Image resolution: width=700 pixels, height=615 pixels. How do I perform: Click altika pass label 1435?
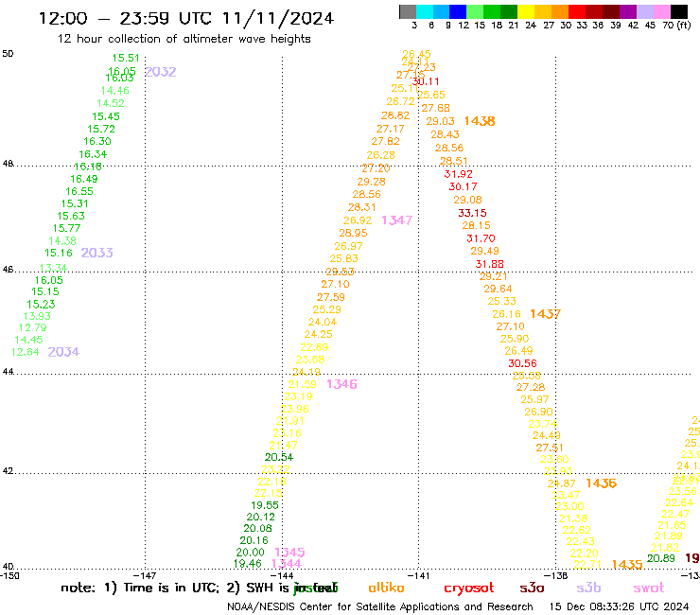[627, 565]
